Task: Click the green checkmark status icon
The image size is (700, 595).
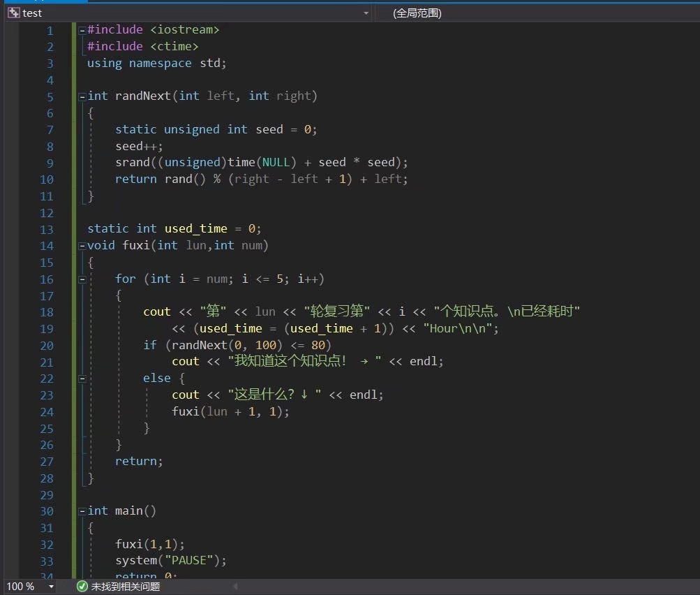Action: pos(82,586)
